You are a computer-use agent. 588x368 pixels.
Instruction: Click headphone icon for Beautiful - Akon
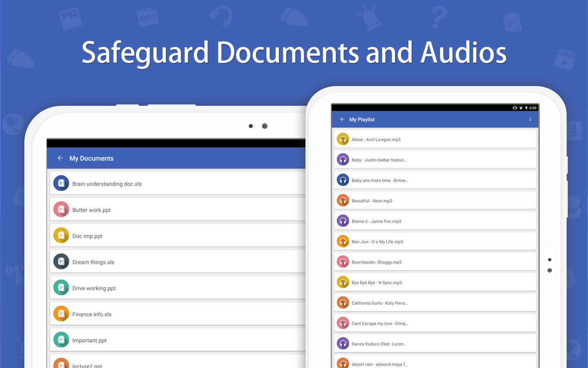pyautogui.click(x=343, y=201)
